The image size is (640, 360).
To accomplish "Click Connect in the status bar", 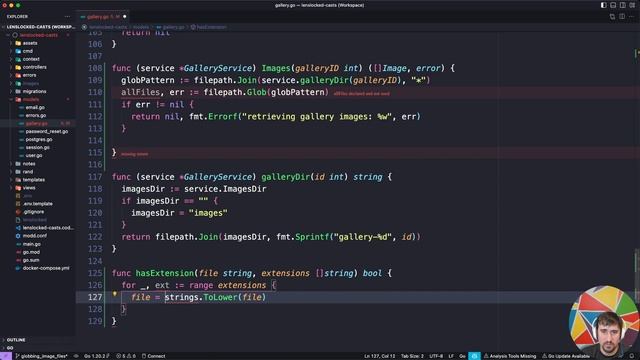I will [x=153, y=356].
